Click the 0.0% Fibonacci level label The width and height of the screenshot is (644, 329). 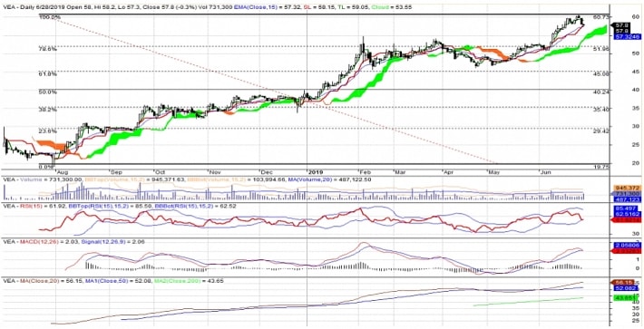tap(45, 167)
